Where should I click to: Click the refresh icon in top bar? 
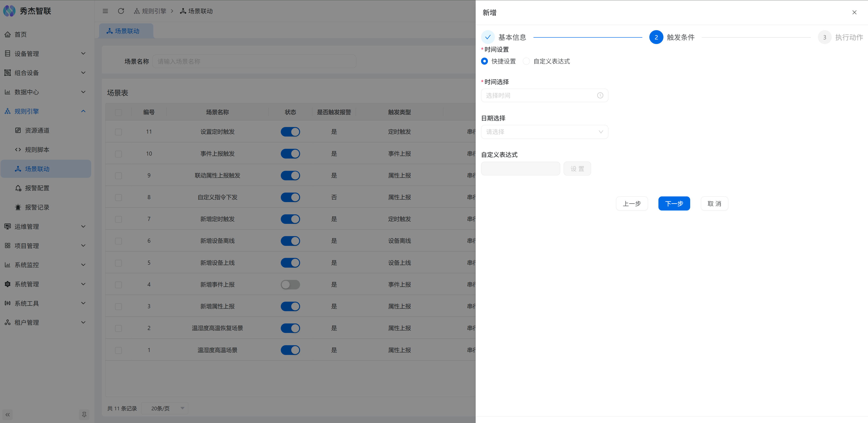point(121,11)
